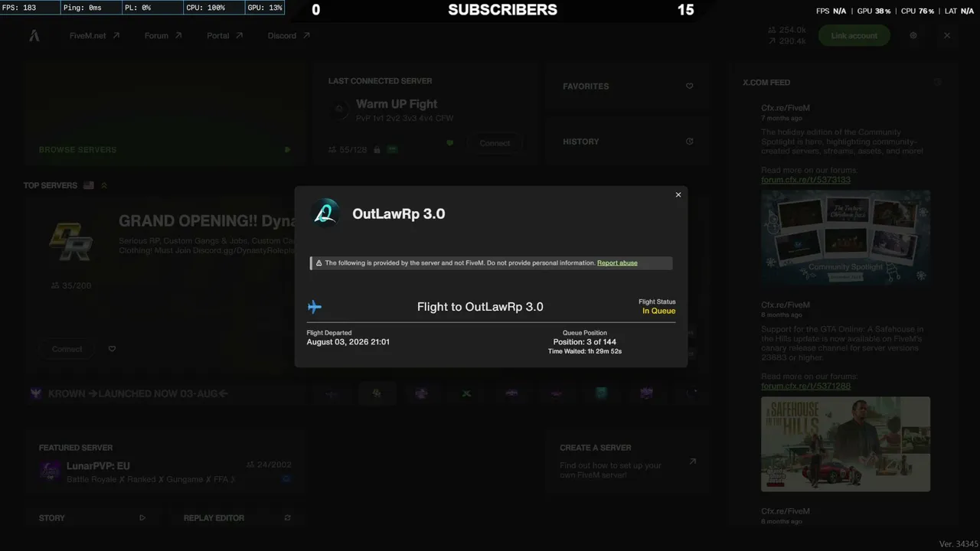
Task: Click the KROWN launched now server row
Action: pyautogui.click(x=165, y=393)
